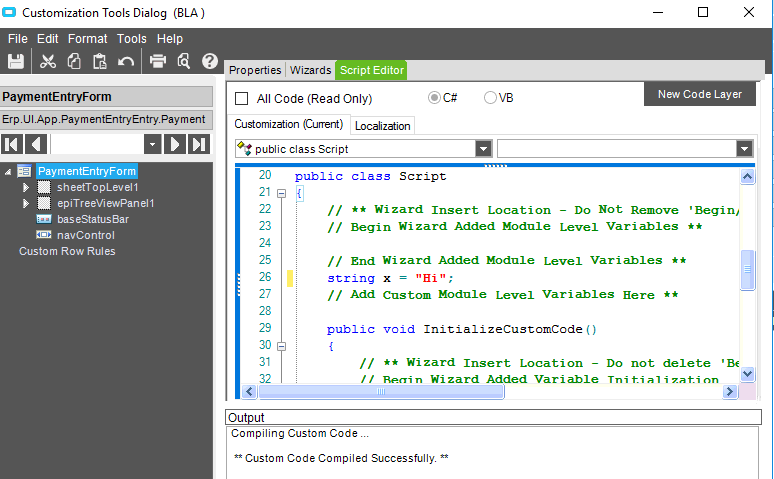The height and width of the screenshot is (479, 774).
Task: Go to next record navigator button
Action: click(x=175, y=145)
